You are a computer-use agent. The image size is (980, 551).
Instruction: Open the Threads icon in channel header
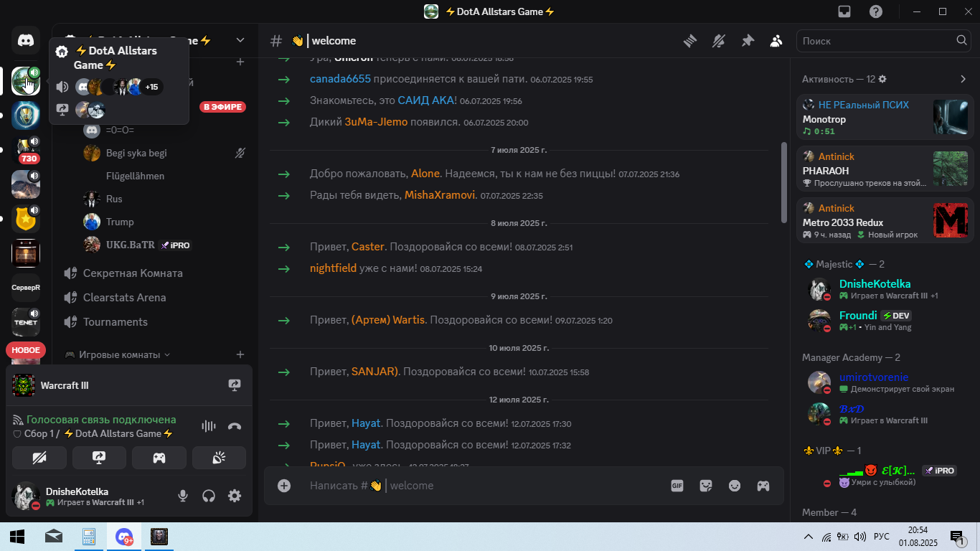tap(690, 41)
